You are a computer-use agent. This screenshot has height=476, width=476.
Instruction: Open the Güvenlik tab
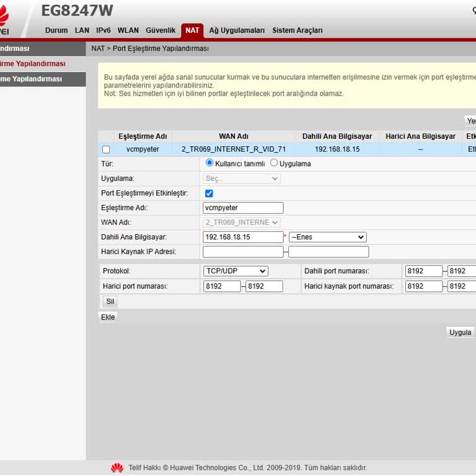[x=161, y=30]
